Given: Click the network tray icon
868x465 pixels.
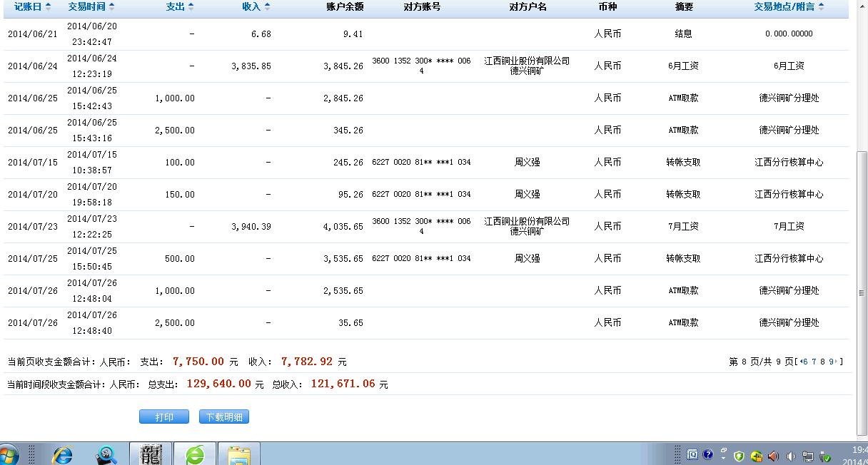Looking at the screenshot, I should [x=808, y=456].
